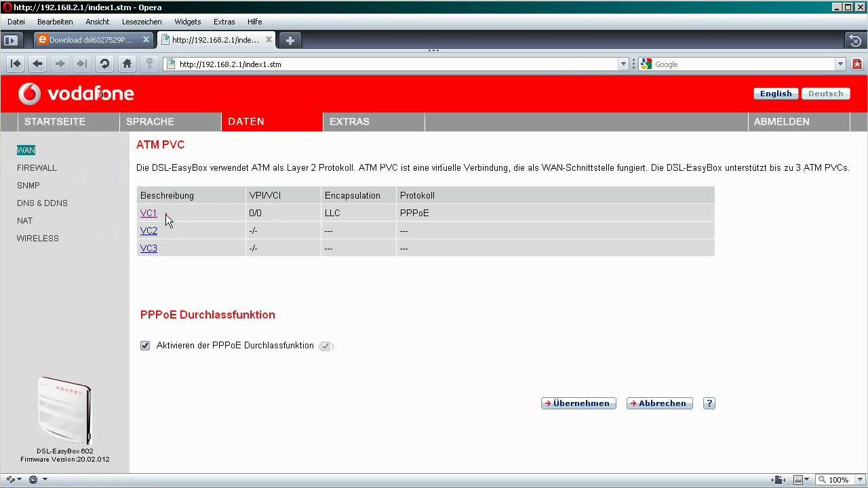Open the Lesezeichen menu
Viewport: 868px width, 488px height.
(142, 22)
